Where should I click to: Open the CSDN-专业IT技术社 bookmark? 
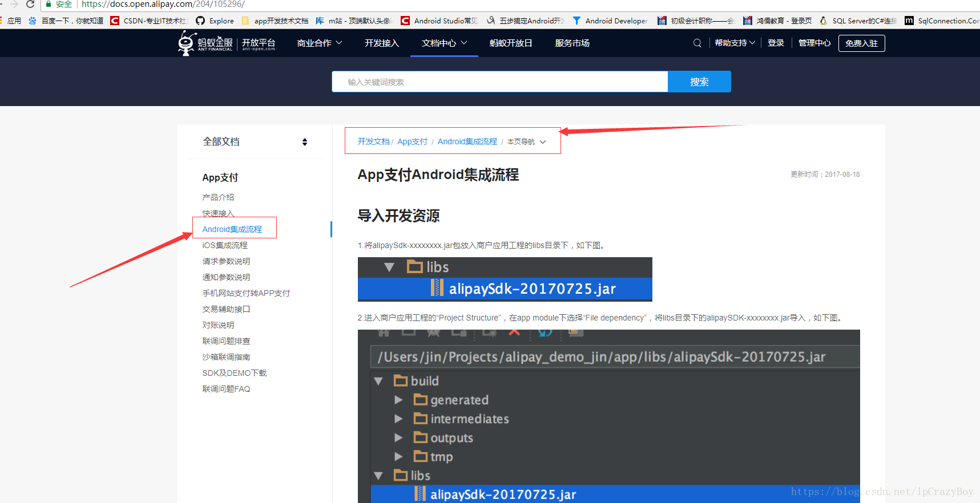point(148,21)
